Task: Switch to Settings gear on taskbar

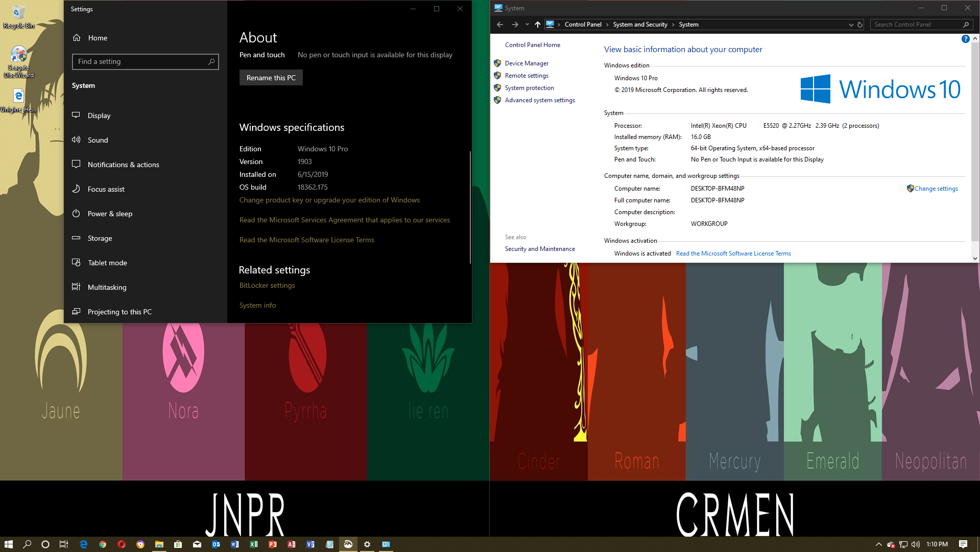Action: point(367,544)
